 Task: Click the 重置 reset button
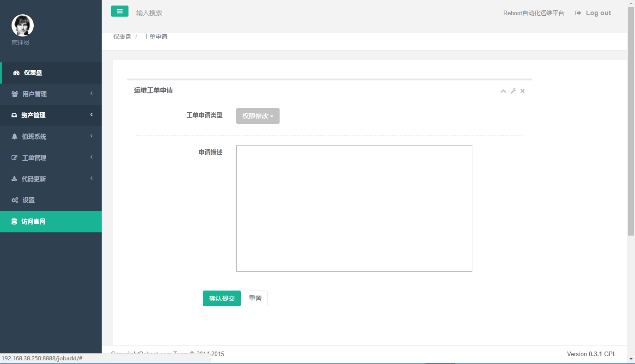pyautogui.click(x=255, y=298)
